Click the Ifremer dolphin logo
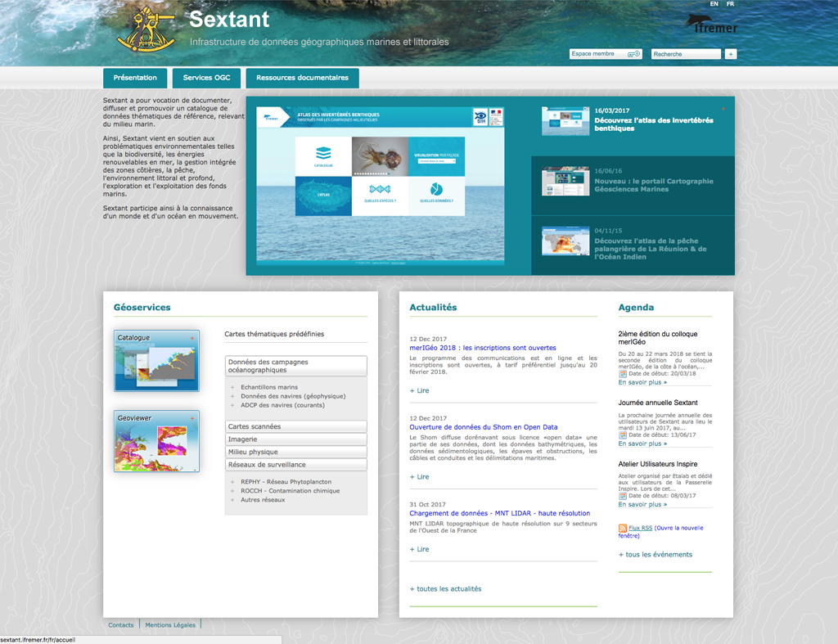The width and height of the screenshot is (838, 644). click(710, 24)
